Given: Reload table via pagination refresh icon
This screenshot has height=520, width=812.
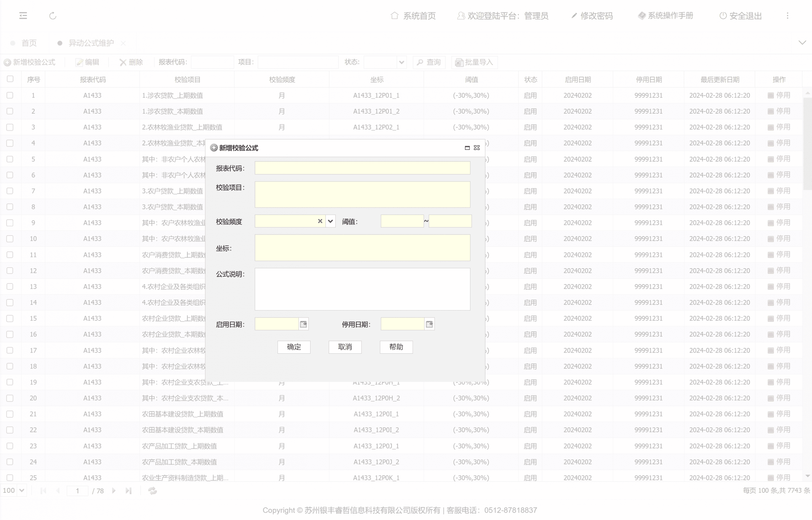Looking at the screenshot, I should pyautogui.click(x=153, y=490).
